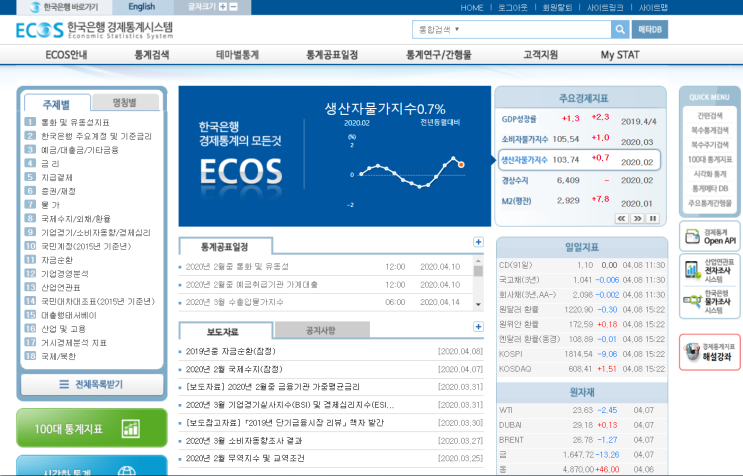
Task: Click bar chart icon on 100대 통계지표
Action: tap(131, 429)
